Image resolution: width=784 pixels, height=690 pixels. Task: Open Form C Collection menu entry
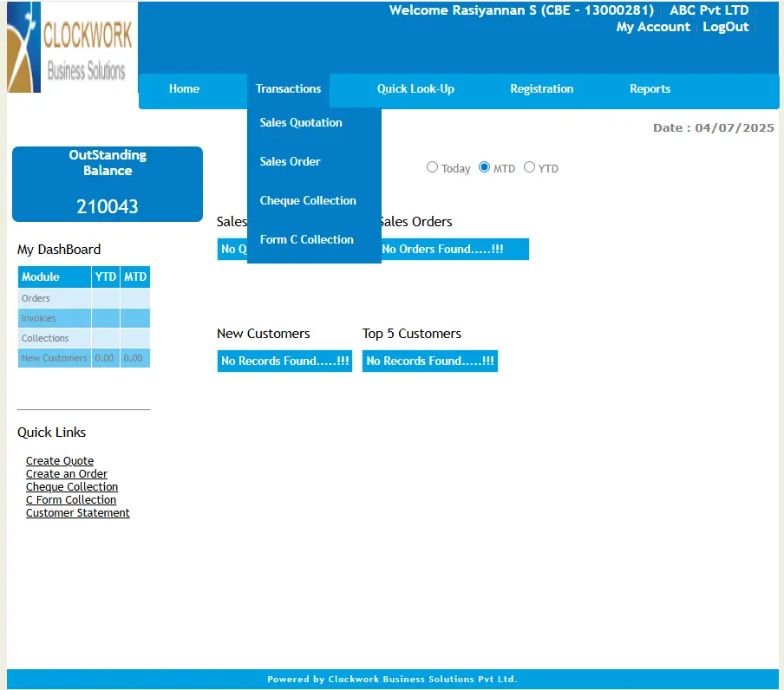tap(306, 239)
